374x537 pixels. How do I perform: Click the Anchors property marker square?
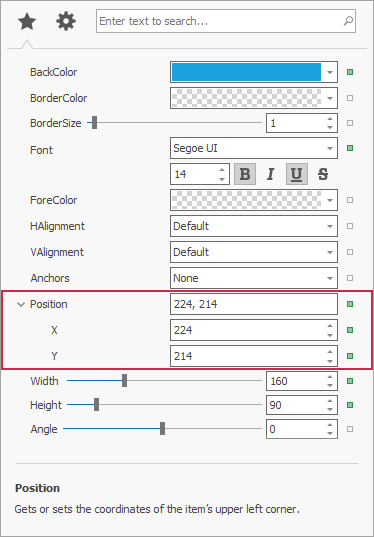point(350,278)
